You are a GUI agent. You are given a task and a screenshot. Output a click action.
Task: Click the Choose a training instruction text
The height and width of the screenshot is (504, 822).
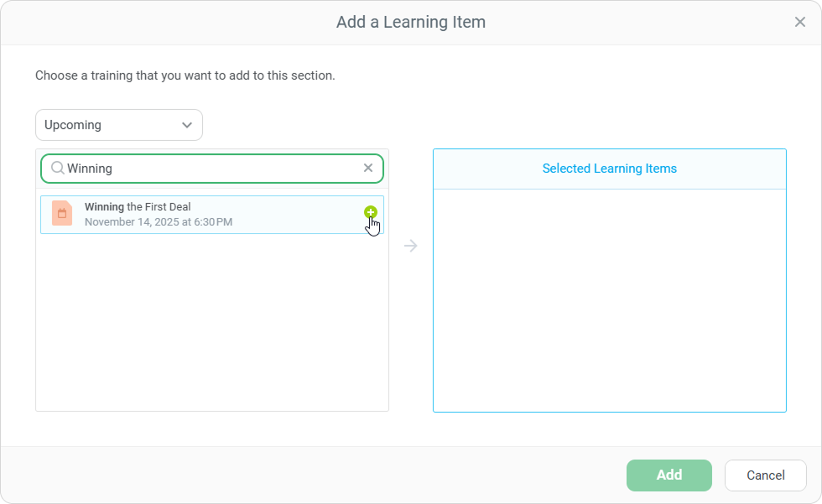pos(185,75)
